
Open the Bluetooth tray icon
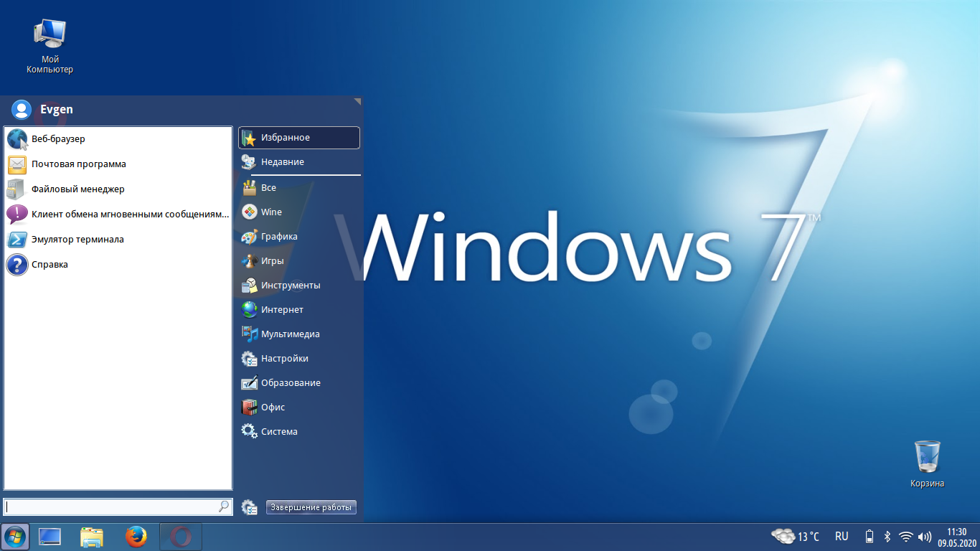point(887,537)
